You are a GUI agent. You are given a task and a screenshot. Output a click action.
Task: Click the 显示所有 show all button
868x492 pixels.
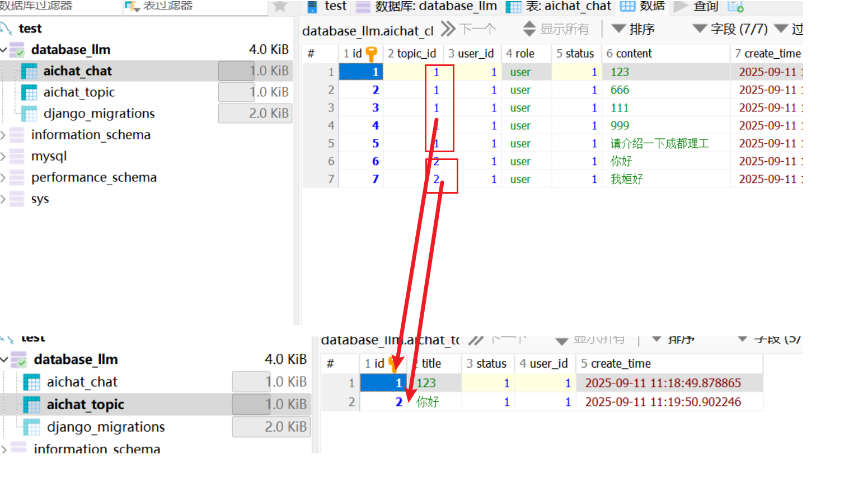[x=556, y=29]
